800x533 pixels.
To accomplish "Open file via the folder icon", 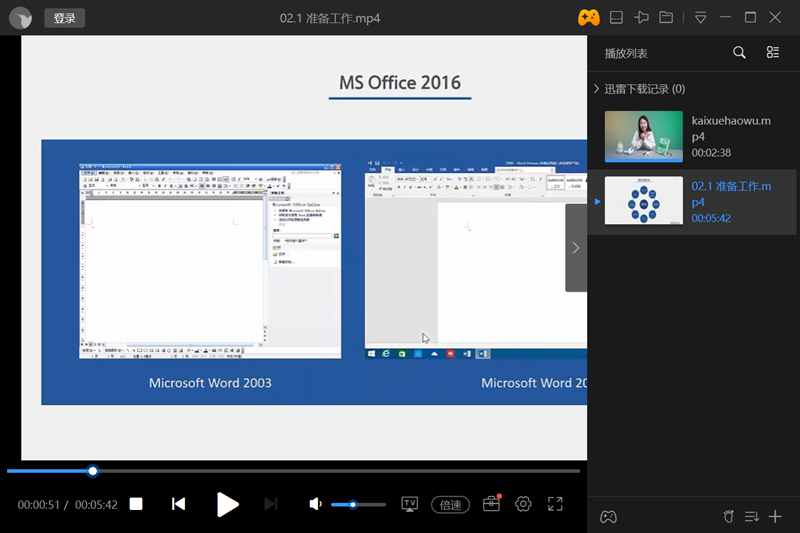I will click(x=666, y=18).
